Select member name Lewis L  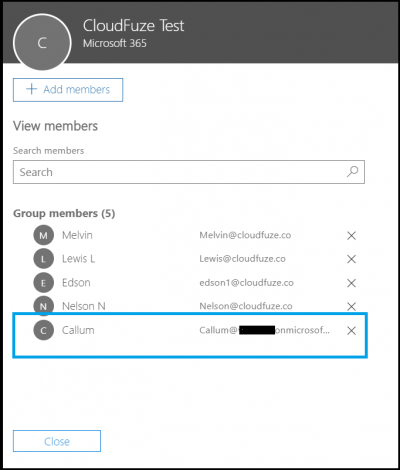tap(78, 259)
